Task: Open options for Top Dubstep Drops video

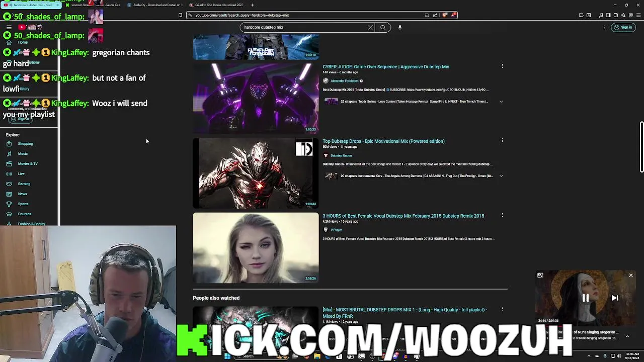Action: coord(502,140)
